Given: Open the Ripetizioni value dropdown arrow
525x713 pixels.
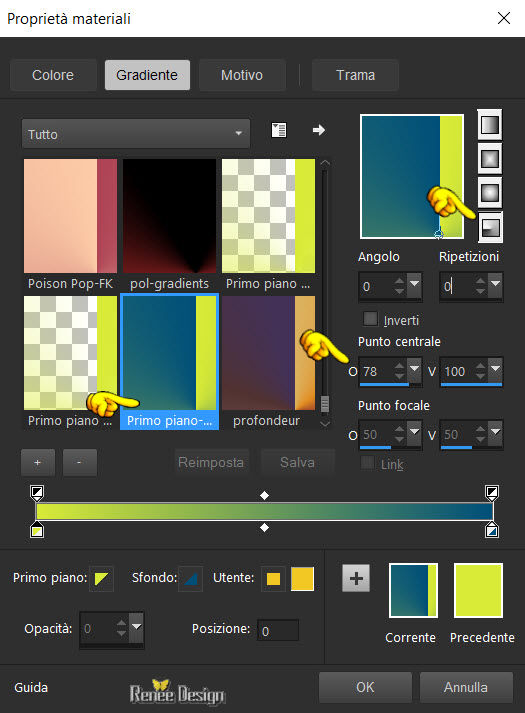Looking at the screenshot, I should [x=495, y=284].
